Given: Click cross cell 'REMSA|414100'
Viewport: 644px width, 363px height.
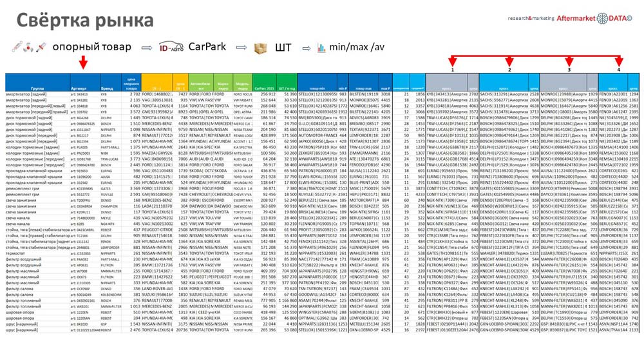Looking at the screenshot, I should click(614, 147).
